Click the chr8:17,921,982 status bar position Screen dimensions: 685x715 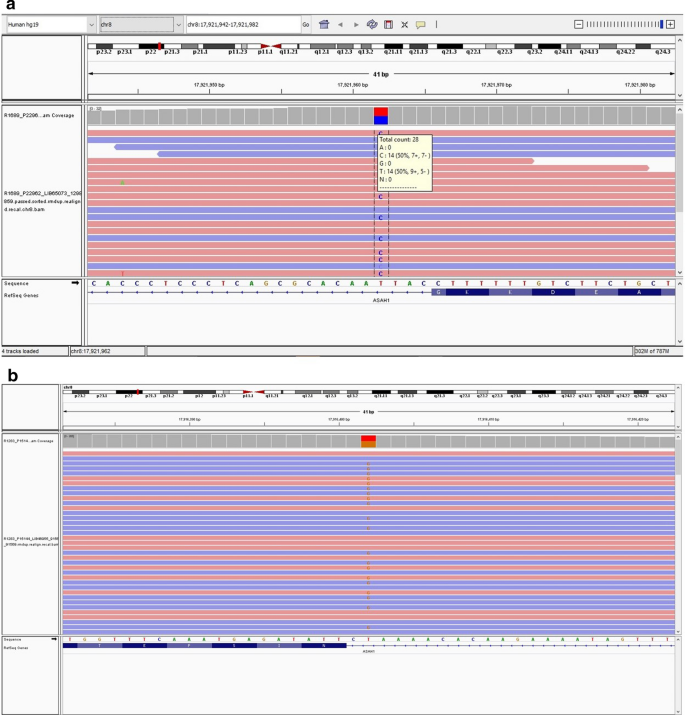point(91,351)
